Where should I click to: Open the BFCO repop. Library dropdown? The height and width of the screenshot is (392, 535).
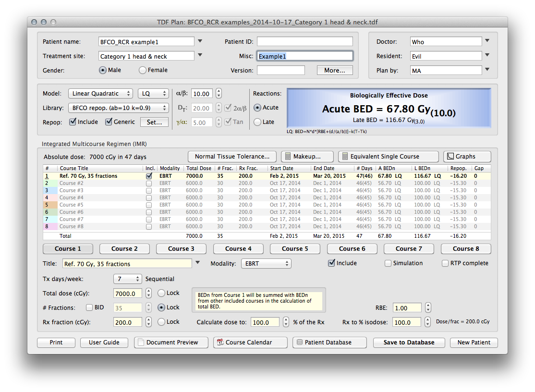(118, 108)
